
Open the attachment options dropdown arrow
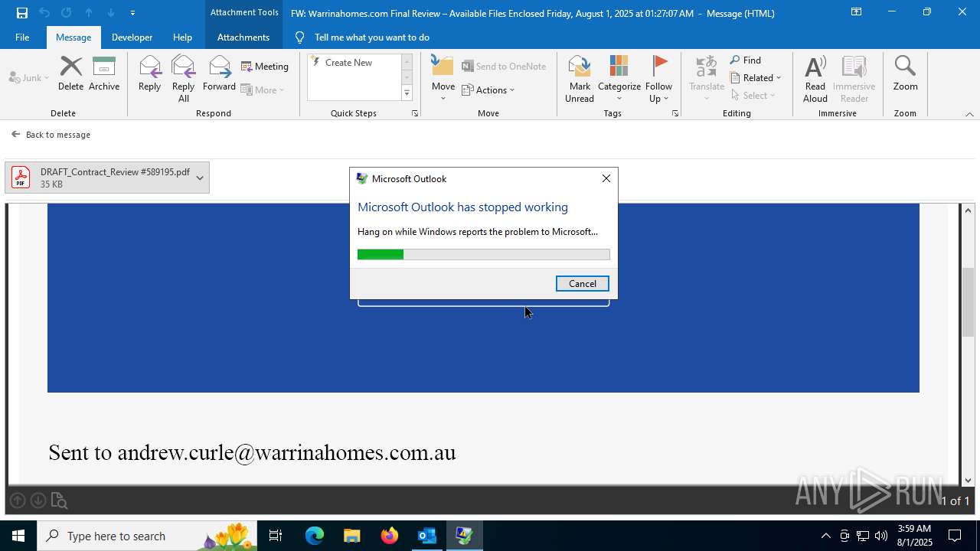[x=200, y=178]
